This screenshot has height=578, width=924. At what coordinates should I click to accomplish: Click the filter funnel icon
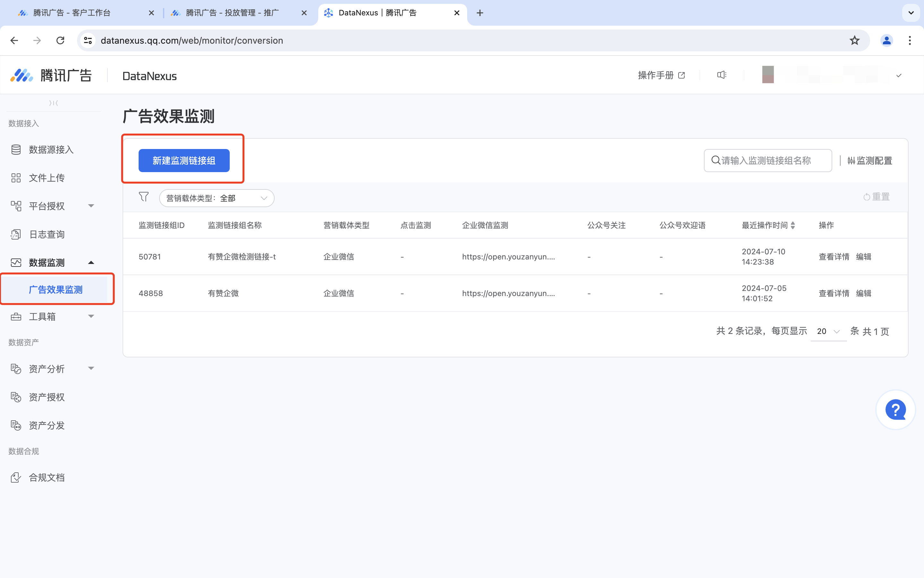click(x=143, y=197)
